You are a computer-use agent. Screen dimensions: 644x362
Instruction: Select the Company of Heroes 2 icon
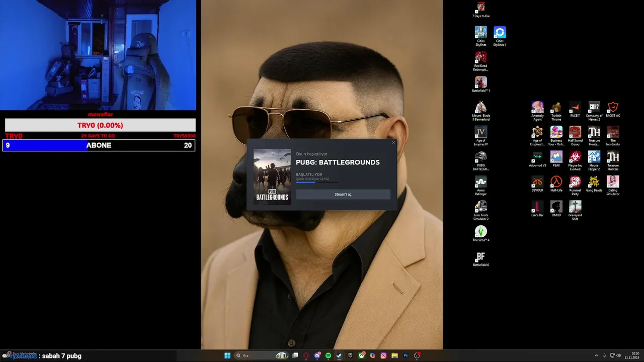(x=594, y=111)
